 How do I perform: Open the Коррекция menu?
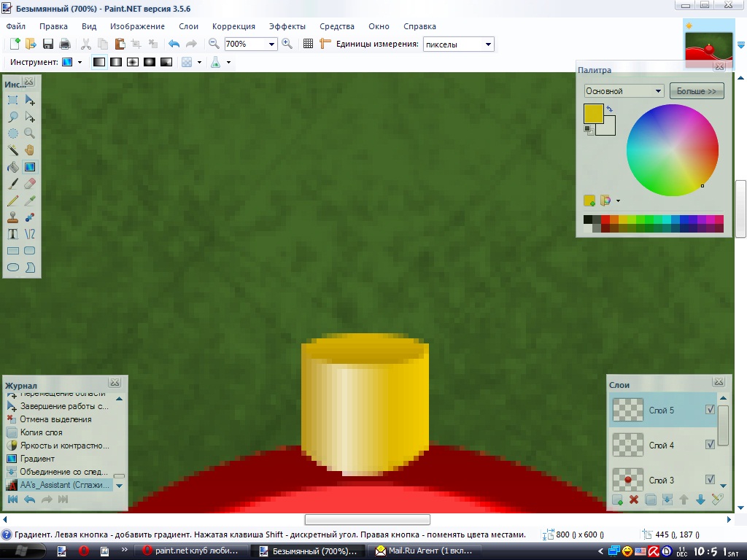(x=233, y=26)
